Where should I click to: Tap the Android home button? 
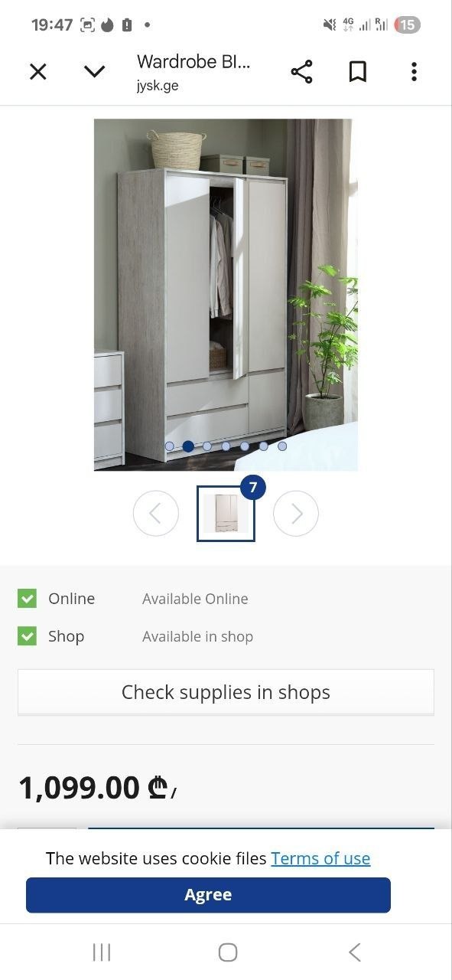tap(228, 952)
